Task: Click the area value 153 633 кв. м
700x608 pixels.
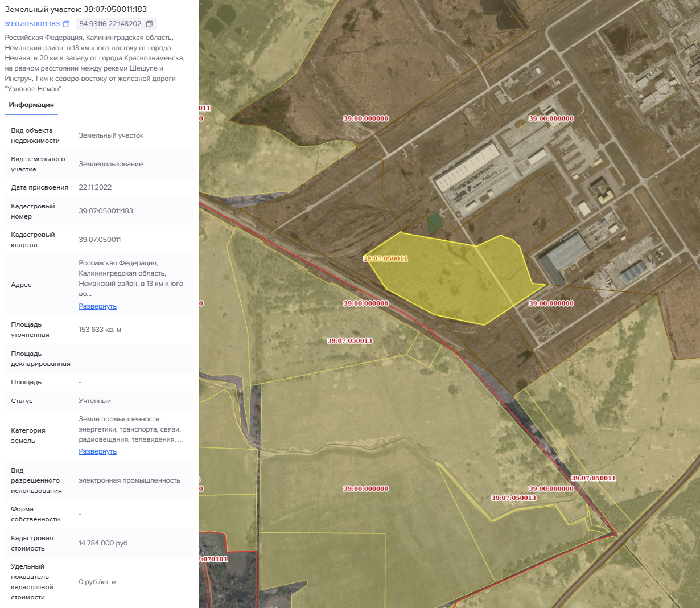Action: 100,330
